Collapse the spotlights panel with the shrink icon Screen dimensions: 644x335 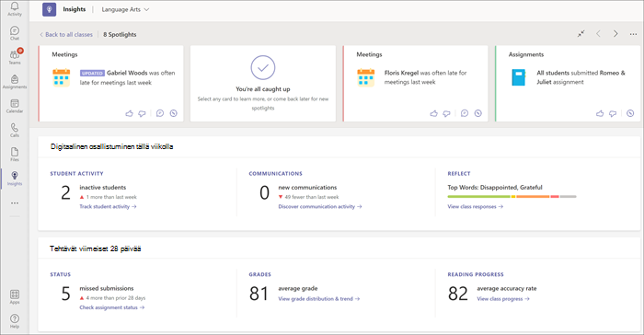(581, 34)
